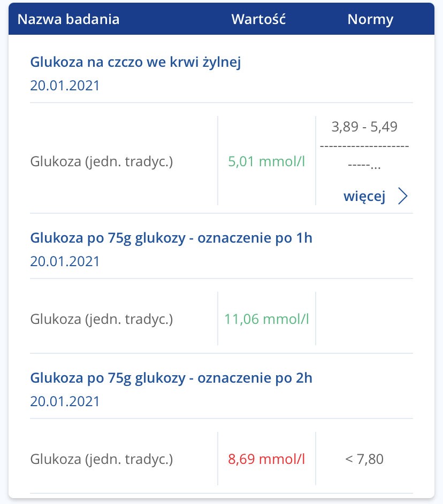443x504 pixels.
Task: Click the 3,89 - 5,49 norm range
Action: click(364, 127)
